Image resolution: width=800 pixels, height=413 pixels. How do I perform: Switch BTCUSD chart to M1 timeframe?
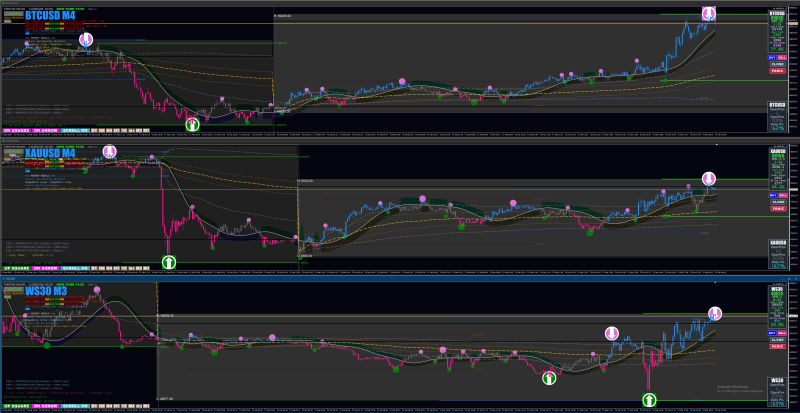[146, 131]
